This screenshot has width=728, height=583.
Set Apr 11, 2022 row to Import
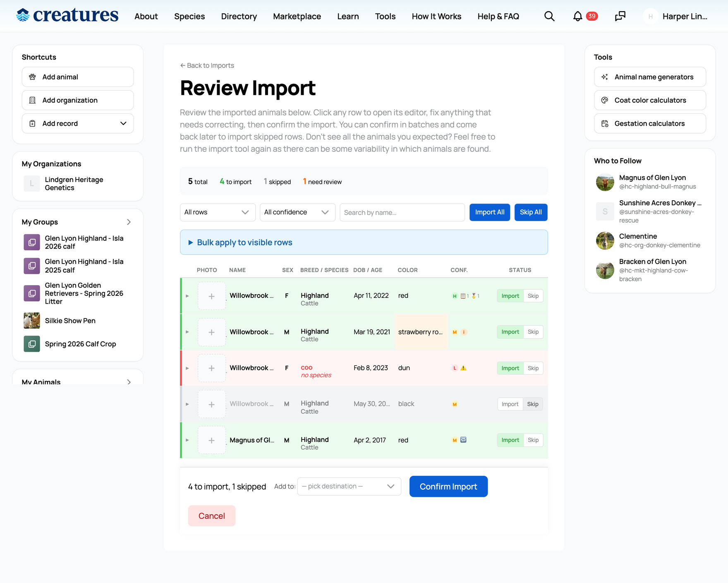point(510,296)
